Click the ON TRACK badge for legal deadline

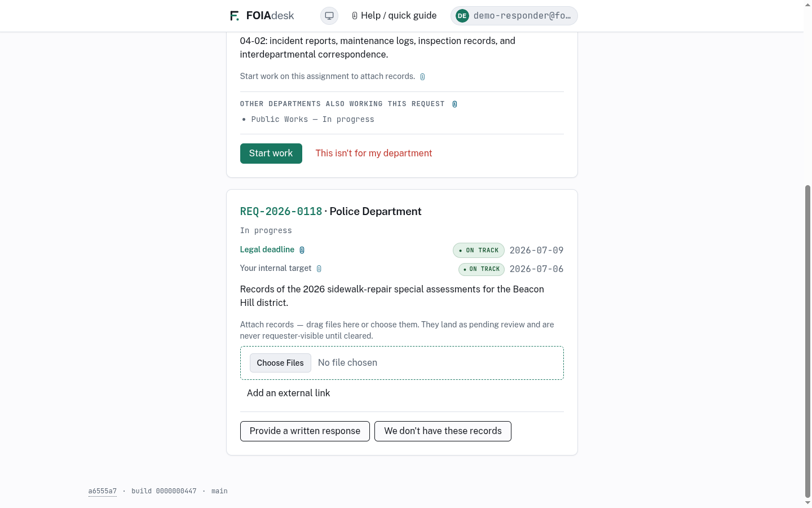pyautogui.click(x=479, y=250)
